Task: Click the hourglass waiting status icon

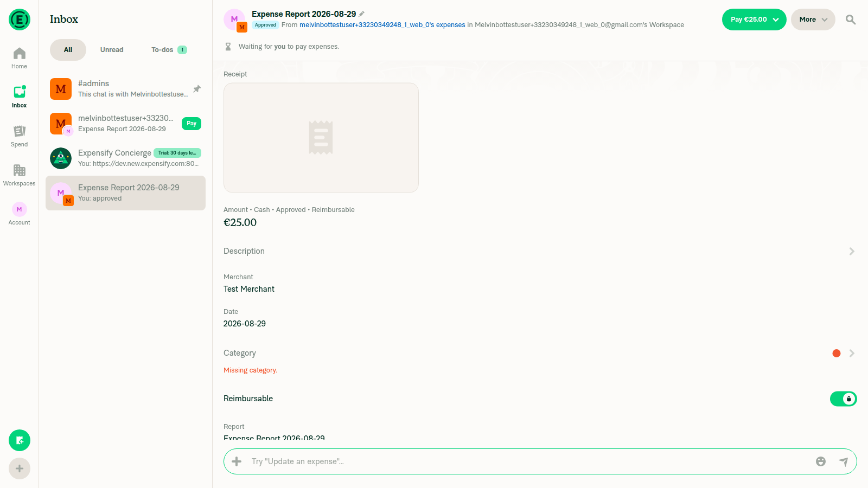Action: click(x=228, y=47)
